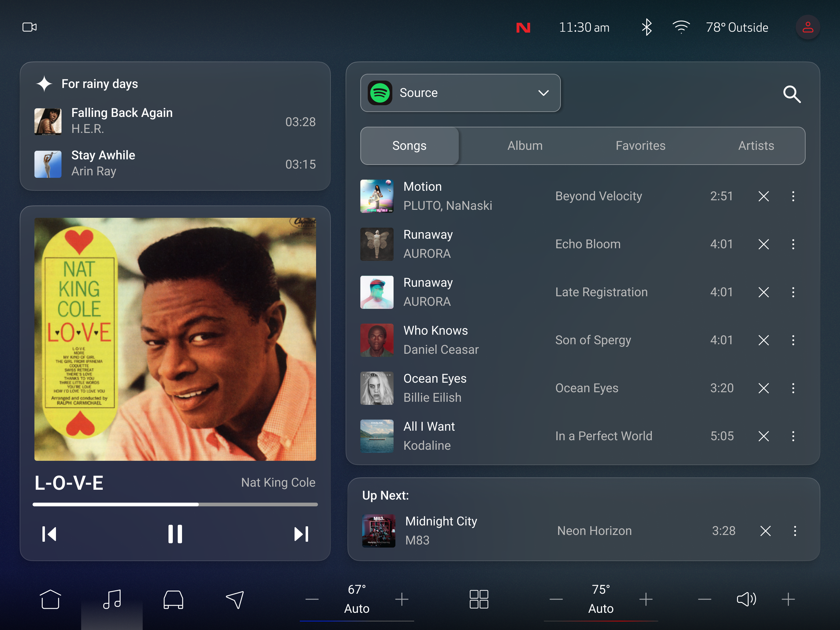Open more options for Midnight City
This screenshot has width=840, height=630.
[795, 531]
